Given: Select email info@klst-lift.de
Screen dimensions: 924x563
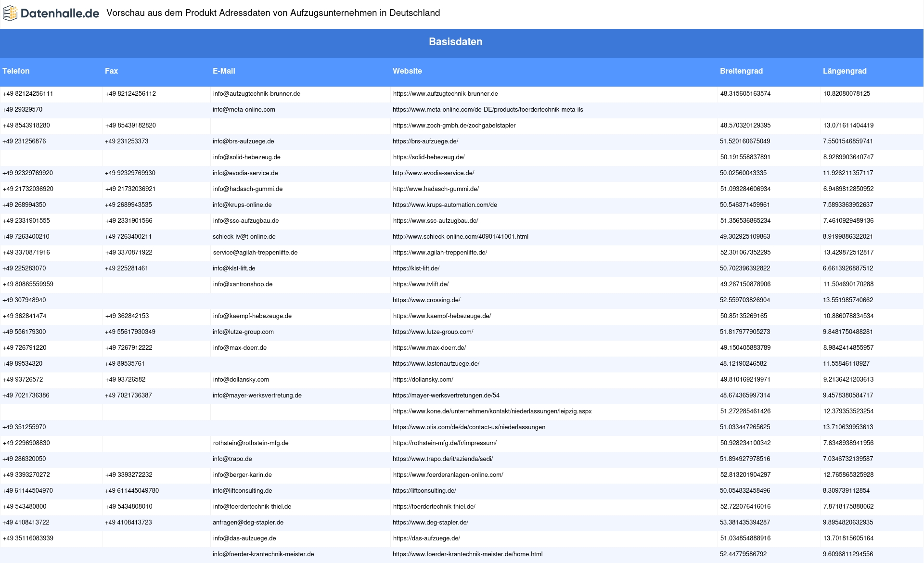Looking at the screenshot, I should 234,269.
